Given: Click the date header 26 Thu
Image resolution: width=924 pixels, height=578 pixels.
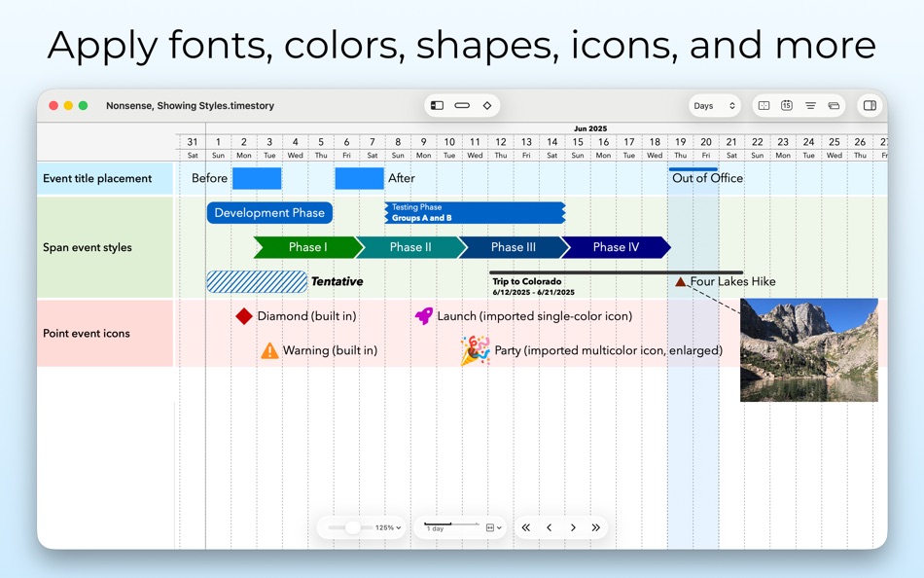Looking at the screenshot, I should 860,148.
